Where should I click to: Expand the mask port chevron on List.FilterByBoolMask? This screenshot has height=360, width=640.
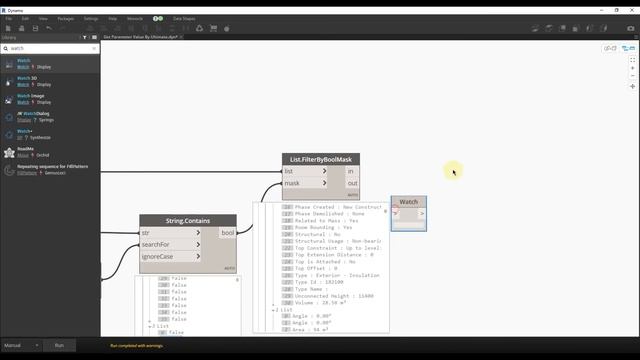[x=324, y=183]
